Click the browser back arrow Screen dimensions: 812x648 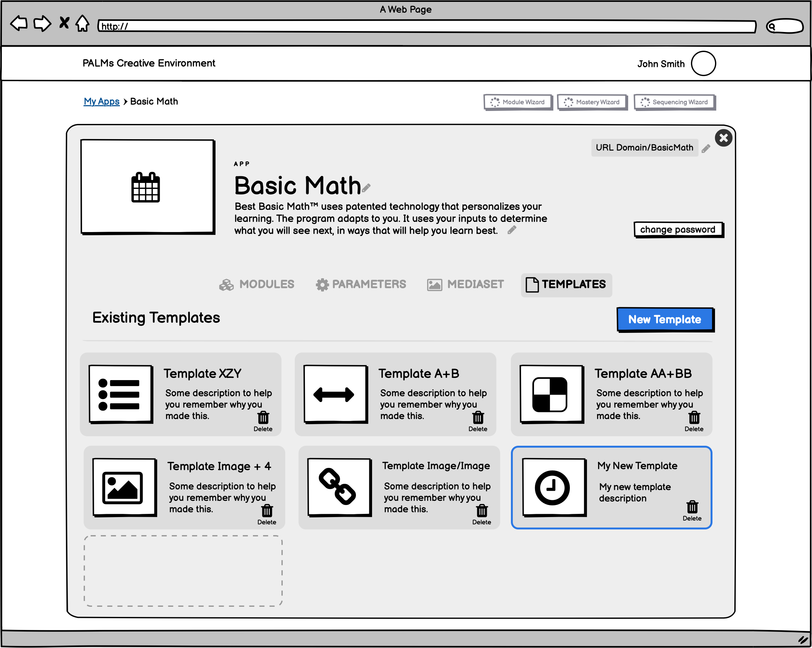(19, 23)
